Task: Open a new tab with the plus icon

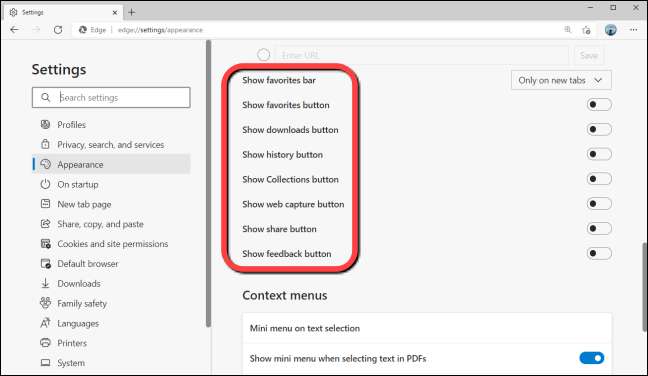Action: (131, 12)
